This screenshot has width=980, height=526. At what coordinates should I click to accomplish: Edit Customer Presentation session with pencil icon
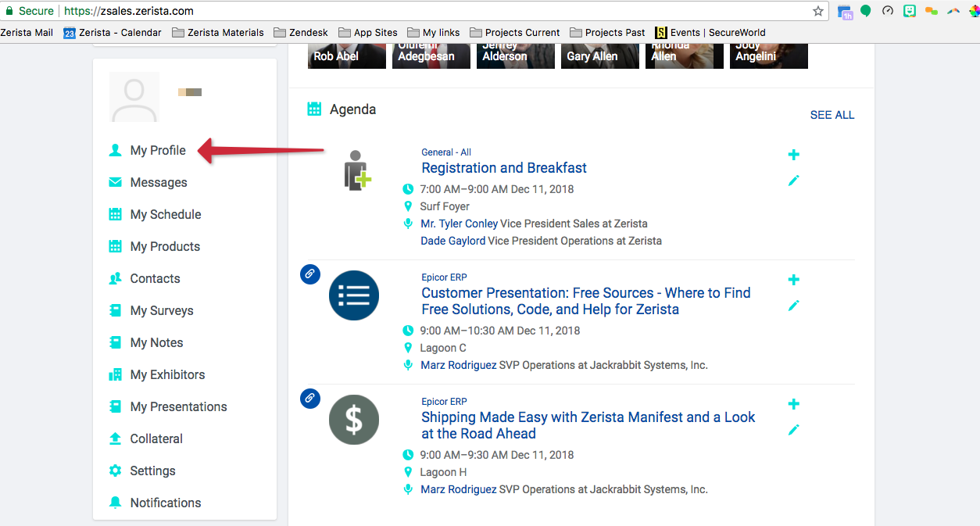[x=794, y=306]
